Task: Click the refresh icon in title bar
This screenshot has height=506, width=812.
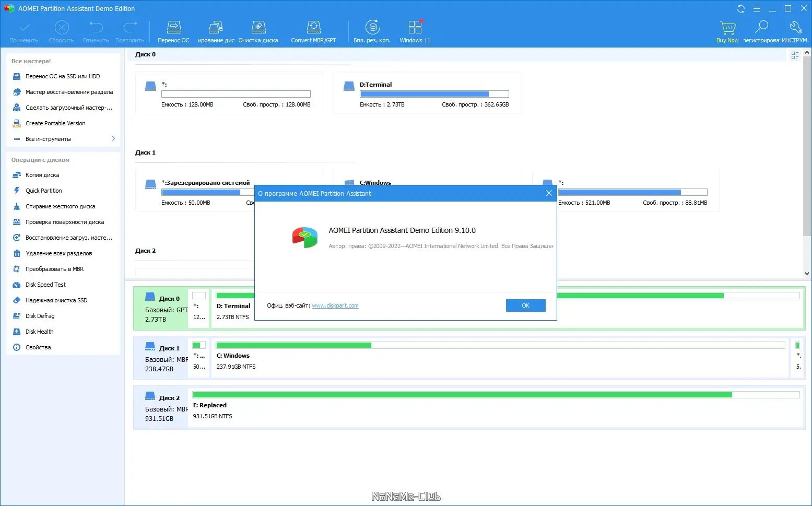Action: 741,9
